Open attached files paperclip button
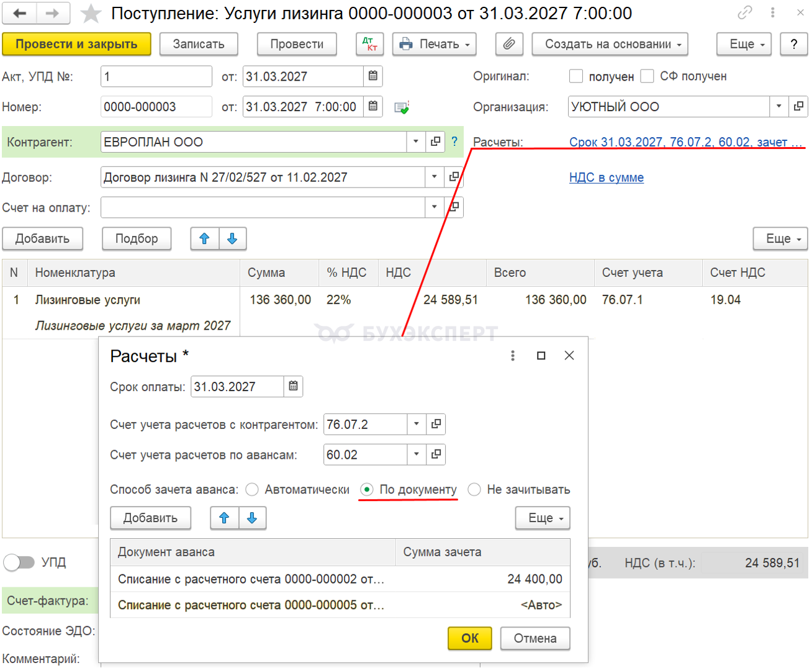 (509, 44)
